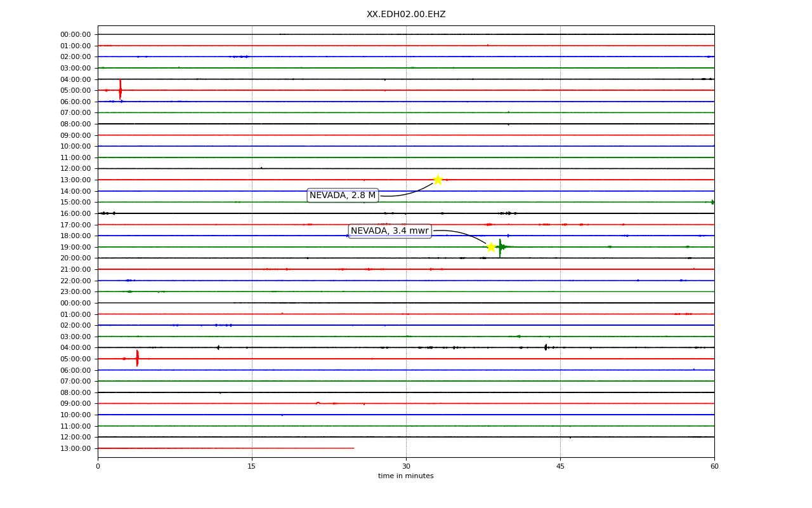Viewport: 812px width, 508px height.
Task: Click the green earthquake burst at 19:00:00
Action: pos(501,247)
